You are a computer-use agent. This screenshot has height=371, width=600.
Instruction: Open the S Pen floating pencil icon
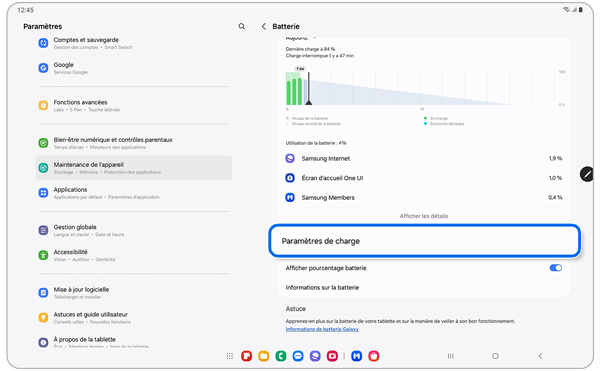[587, 174]
